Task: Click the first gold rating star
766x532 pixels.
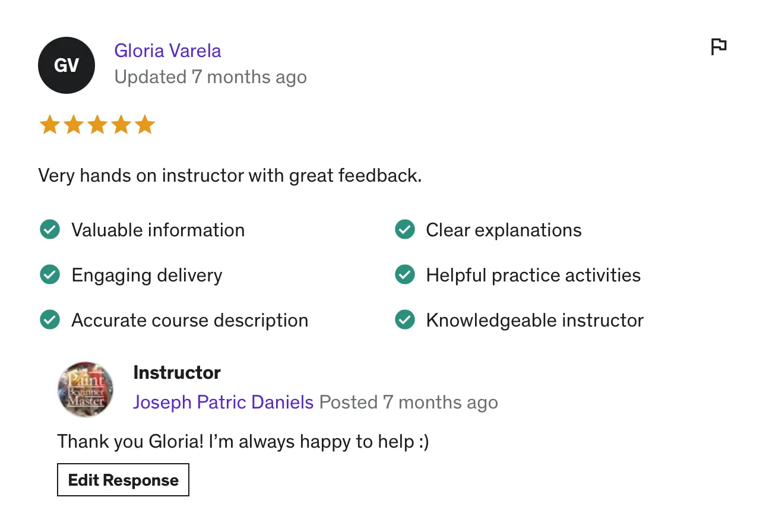Action: point(49,125)
